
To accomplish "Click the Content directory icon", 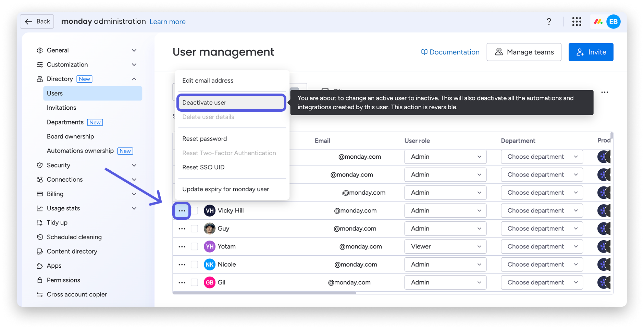I will pyautogui.click(x=40, y=252).
